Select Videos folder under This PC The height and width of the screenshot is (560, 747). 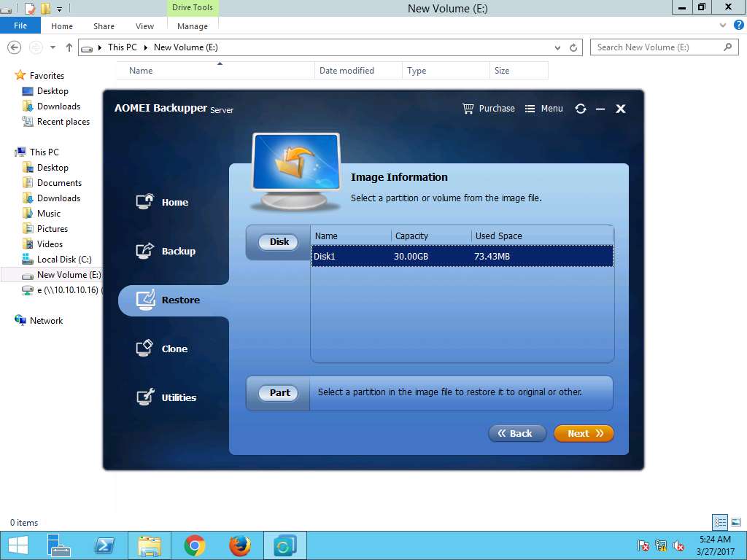(50, 244)
